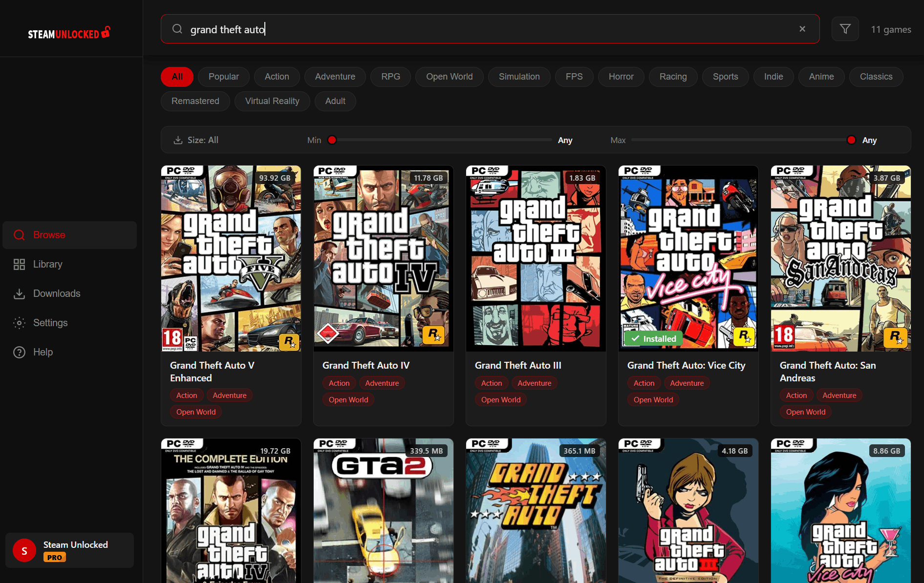Click the 11 games count label
The image size is (924, 583).
coord(891,29)
